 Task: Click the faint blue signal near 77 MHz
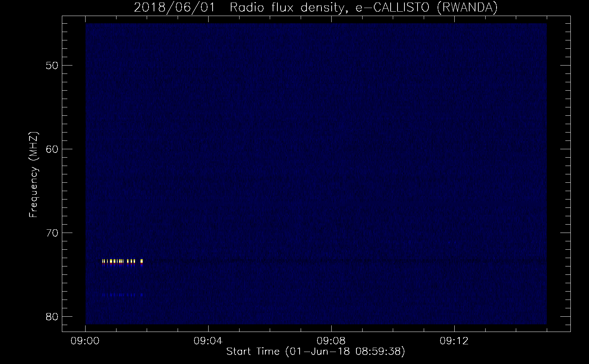[122, 295]
